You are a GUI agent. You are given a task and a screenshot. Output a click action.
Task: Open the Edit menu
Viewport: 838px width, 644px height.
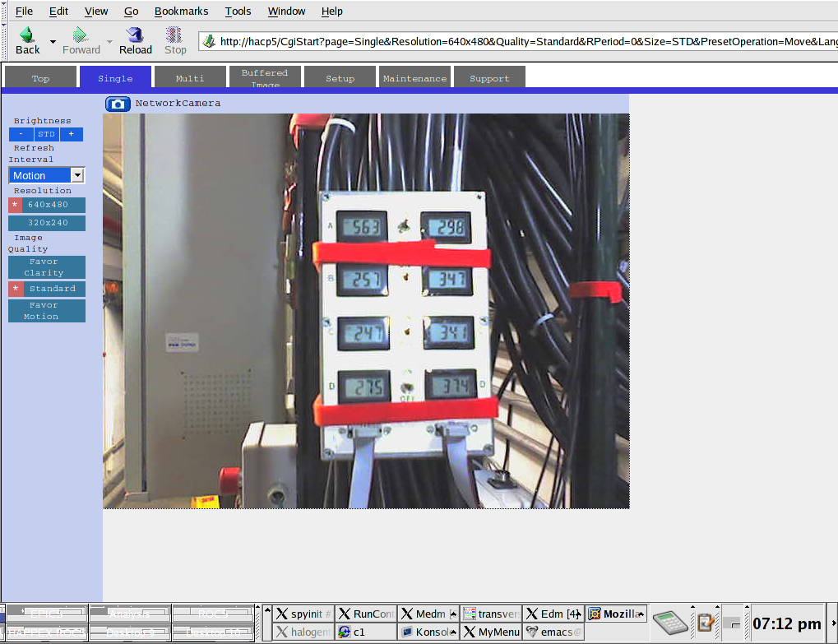[58, 12]
